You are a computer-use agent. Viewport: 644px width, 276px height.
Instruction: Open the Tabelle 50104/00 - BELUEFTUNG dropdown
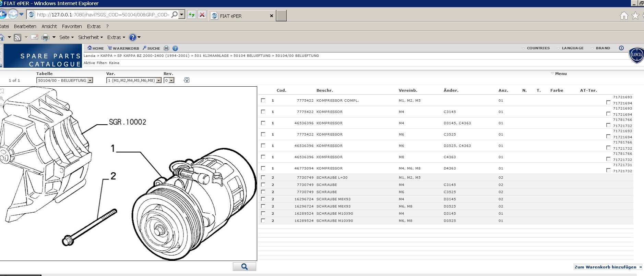64,80
